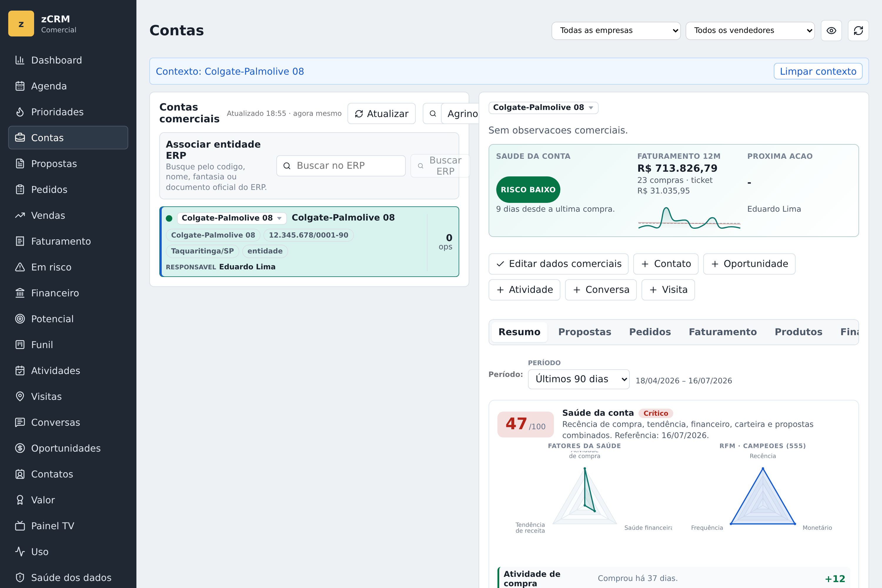Open the Todos os vendedores dropdown
Screen dimensions: 882x588
(x=750, y=30)
